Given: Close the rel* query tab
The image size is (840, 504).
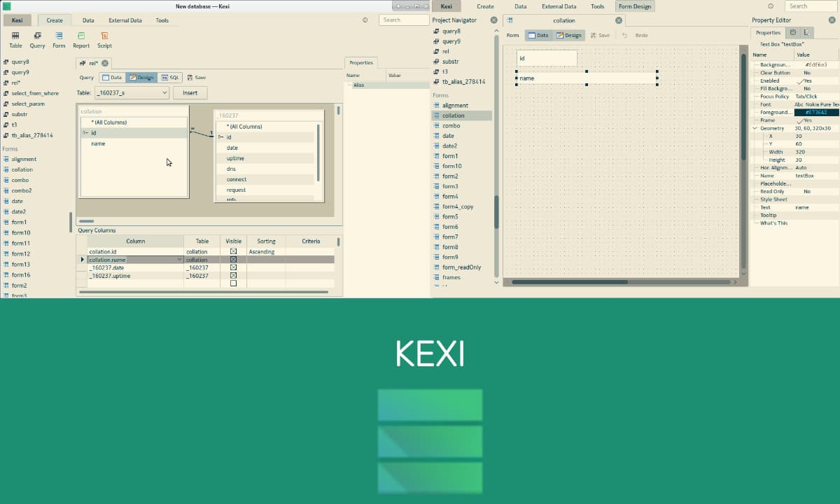Looking at the screenshot, I should point(105,63).
